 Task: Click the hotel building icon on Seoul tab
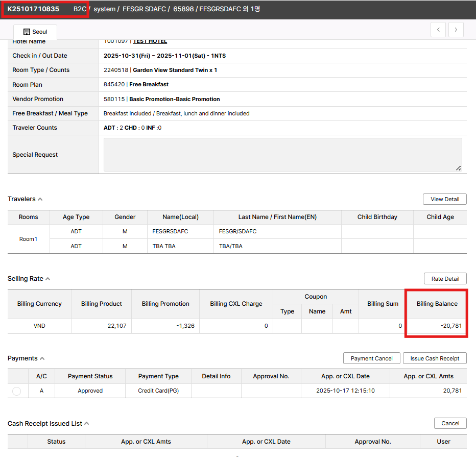point(27,32)
